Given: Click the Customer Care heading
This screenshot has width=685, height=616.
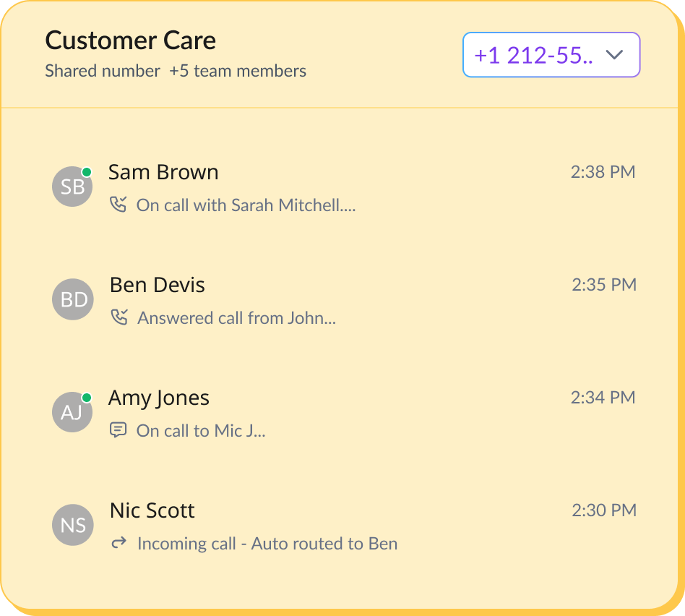Looking at the screenshot, I should coord(131,40).
